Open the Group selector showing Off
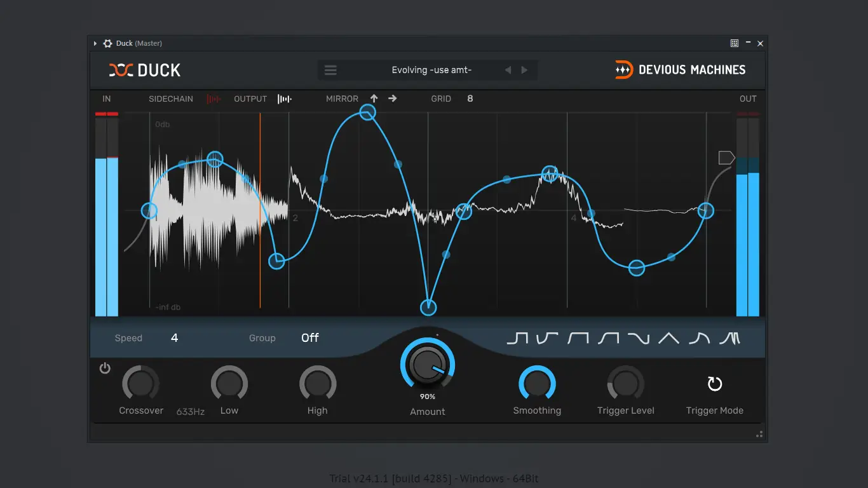 pyautogui.click(x=310, y=338)
